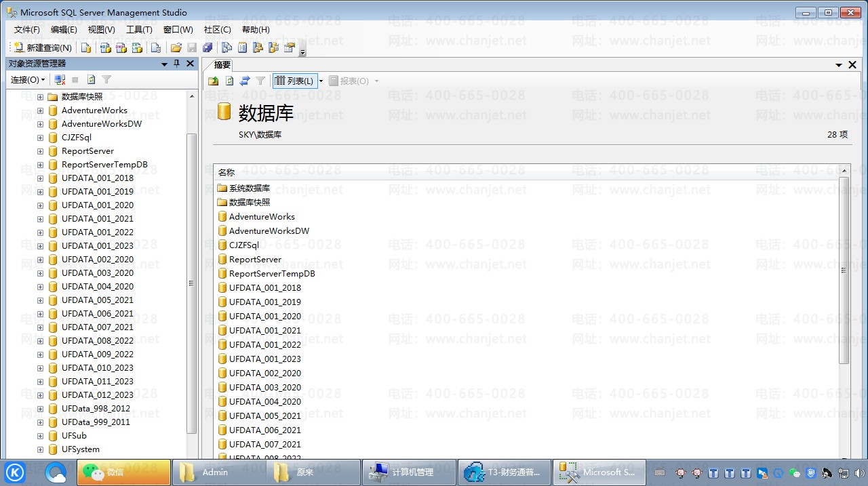Select UFDATA_010_2023 in the tree
The width and height of the screenshot is (868, 486).
[x=98, y=368]
